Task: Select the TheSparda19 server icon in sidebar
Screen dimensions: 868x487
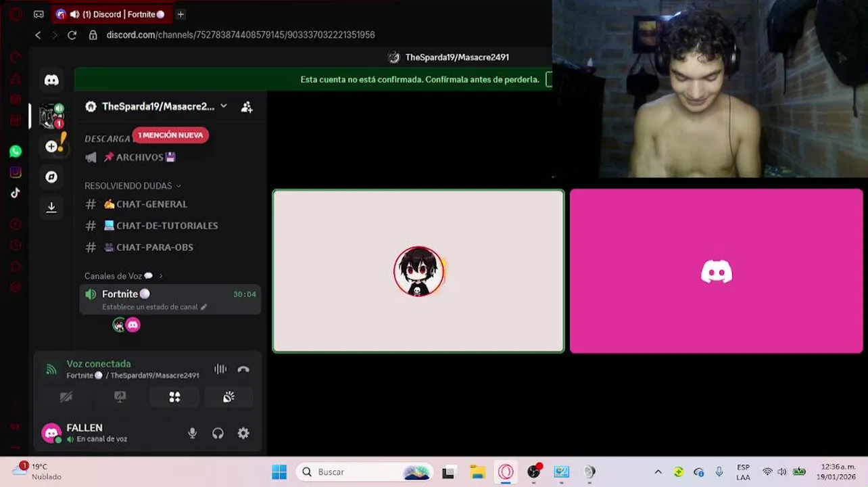Action: pyautogui.click(x=51, y=116)
